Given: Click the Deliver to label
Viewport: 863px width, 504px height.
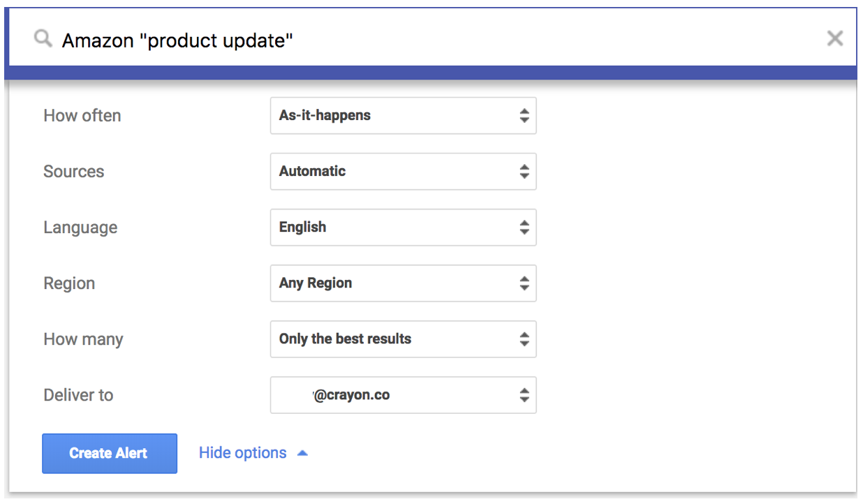Looking at the screenshot, I should (78, 395).
